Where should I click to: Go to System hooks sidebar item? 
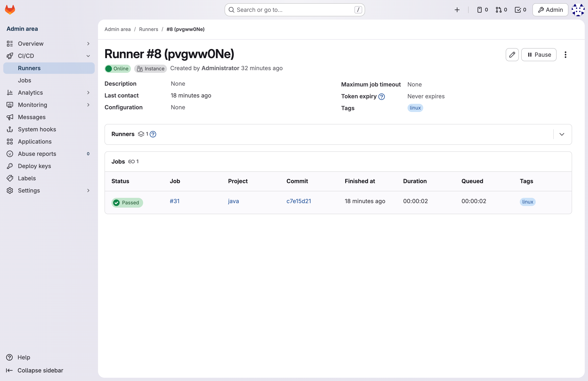(37, 129)
